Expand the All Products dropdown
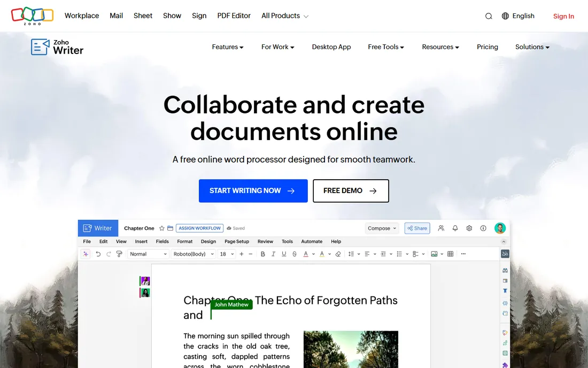 point(284,16)
